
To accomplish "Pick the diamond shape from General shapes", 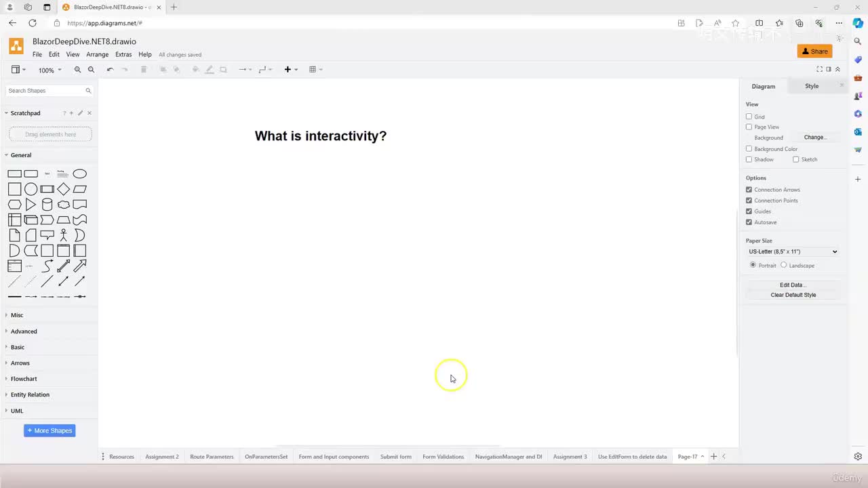I will 64,189.
